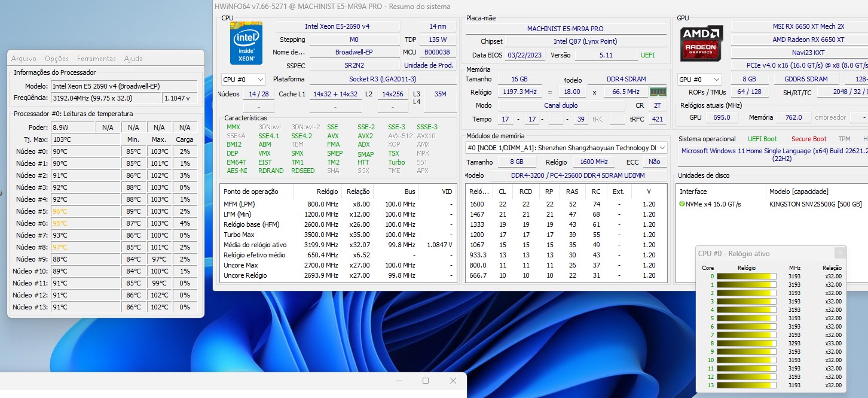The height and width of the screenshot is (398, 868).
Task: Click the SR2N2 SSPEC value
Action: tap(354, 65)
